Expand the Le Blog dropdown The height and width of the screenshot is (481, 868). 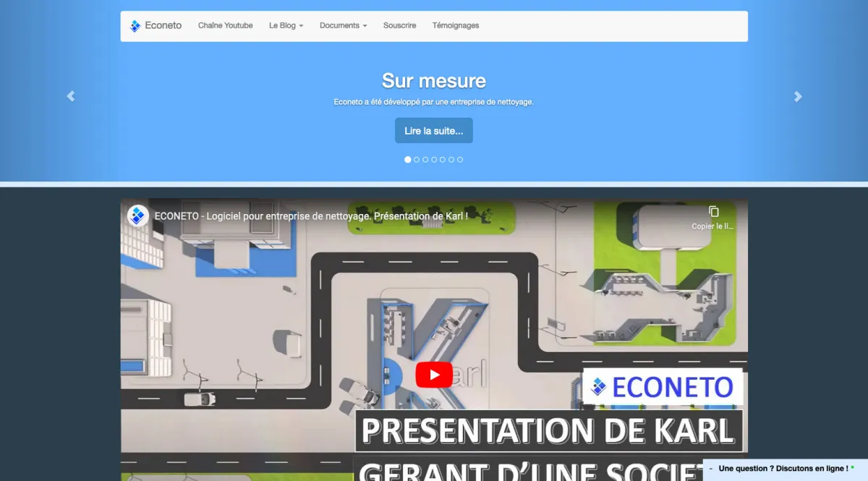(286, 25)
